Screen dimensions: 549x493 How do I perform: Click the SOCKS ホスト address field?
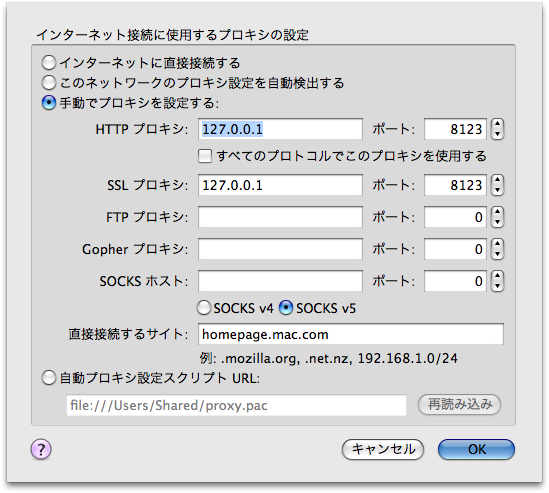click(x=280, y=281)
